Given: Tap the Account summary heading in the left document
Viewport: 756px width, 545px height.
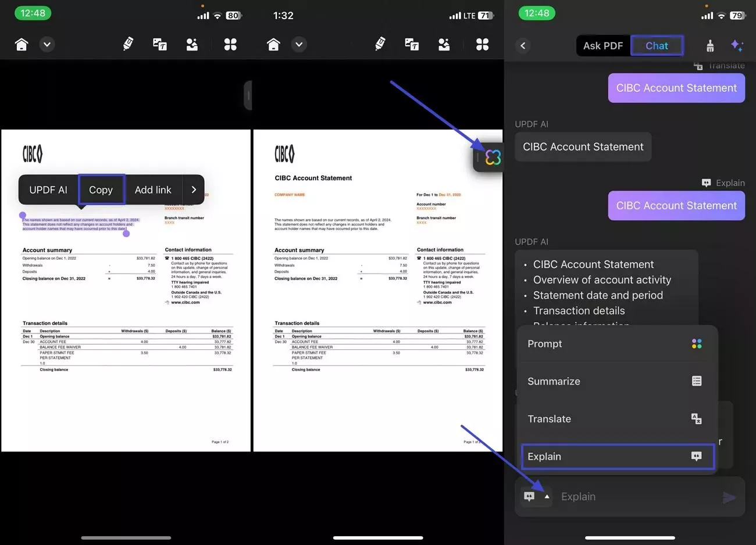Looking at the screenshot, I should (x=47, y=250).
